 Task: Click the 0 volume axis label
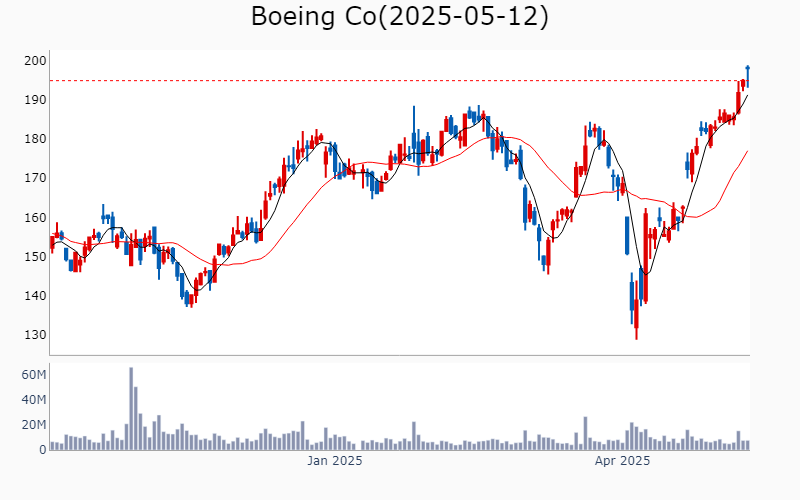[x=43, y=450]
